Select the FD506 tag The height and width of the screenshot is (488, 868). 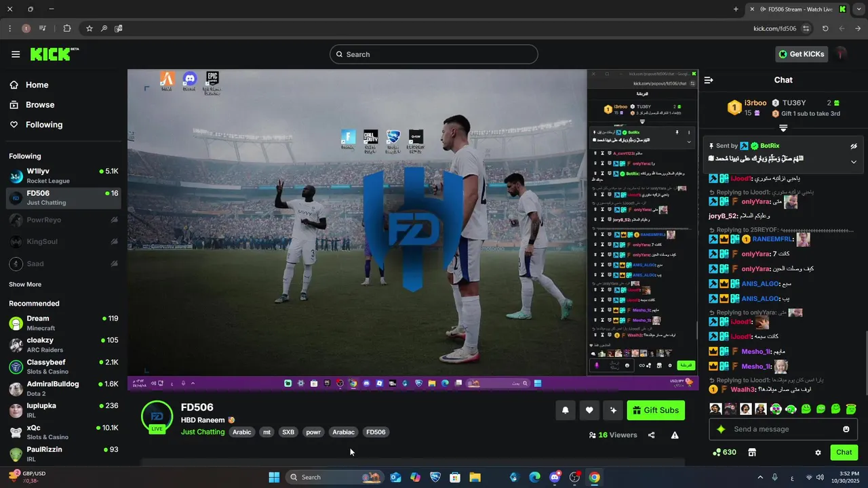376,432
